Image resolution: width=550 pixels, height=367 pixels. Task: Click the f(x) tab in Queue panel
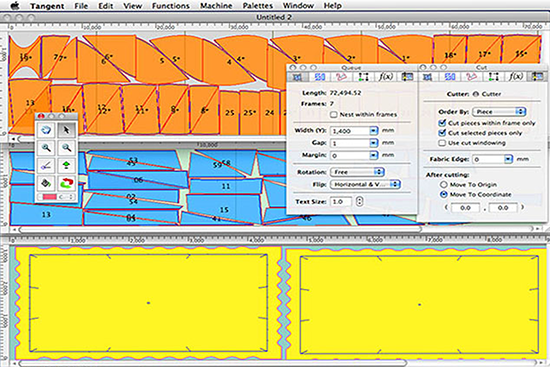385,76
